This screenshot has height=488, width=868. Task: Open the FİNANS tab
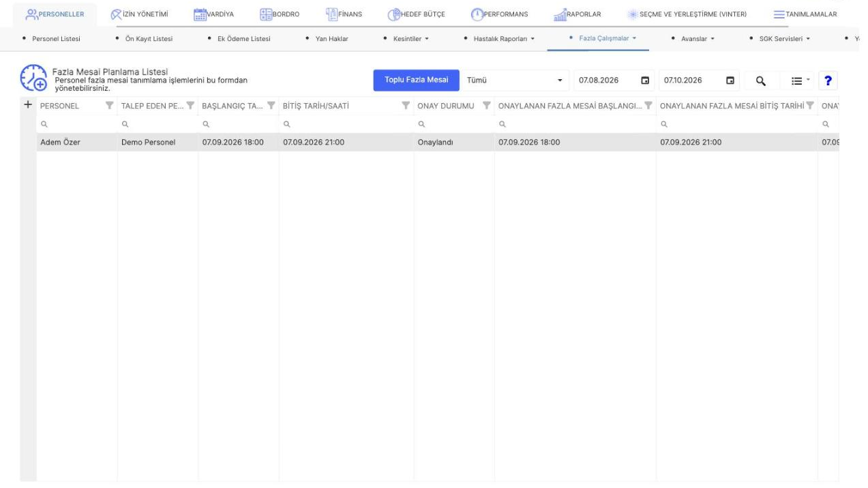tap(344, 14)
